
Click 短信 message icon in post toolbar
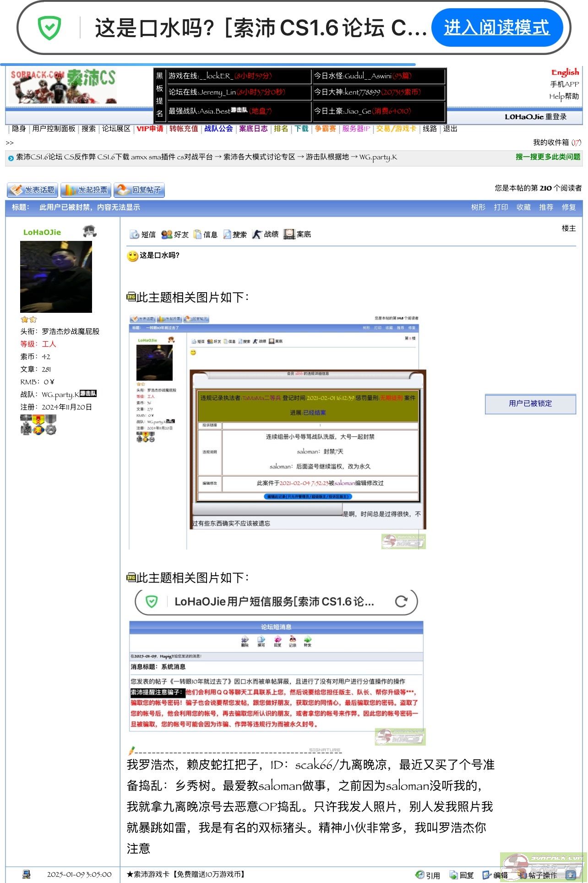pyautogui.click(x=143, y=234)
